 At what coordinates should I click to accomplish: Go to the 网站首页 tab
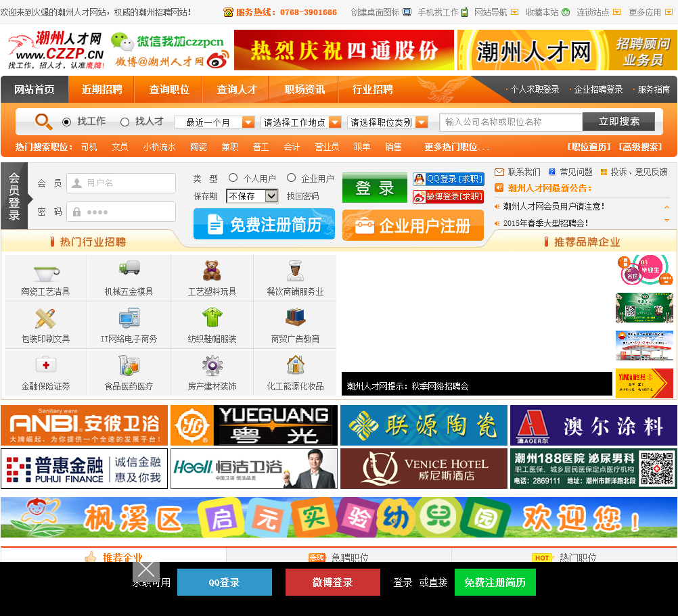pyautogui.click(x=35, y=89)
